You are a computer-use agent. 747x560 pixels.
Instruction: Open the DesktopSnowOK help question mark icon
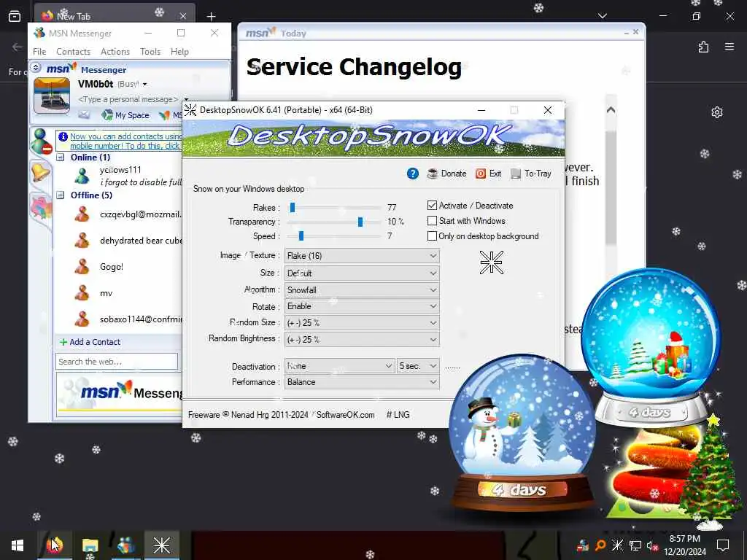point(413,174)
